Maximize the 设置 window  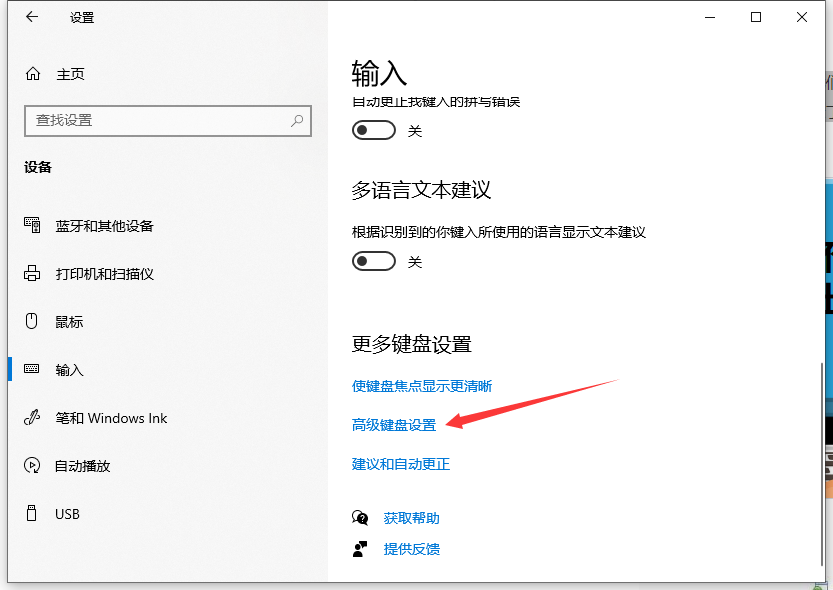click(756, 17)
